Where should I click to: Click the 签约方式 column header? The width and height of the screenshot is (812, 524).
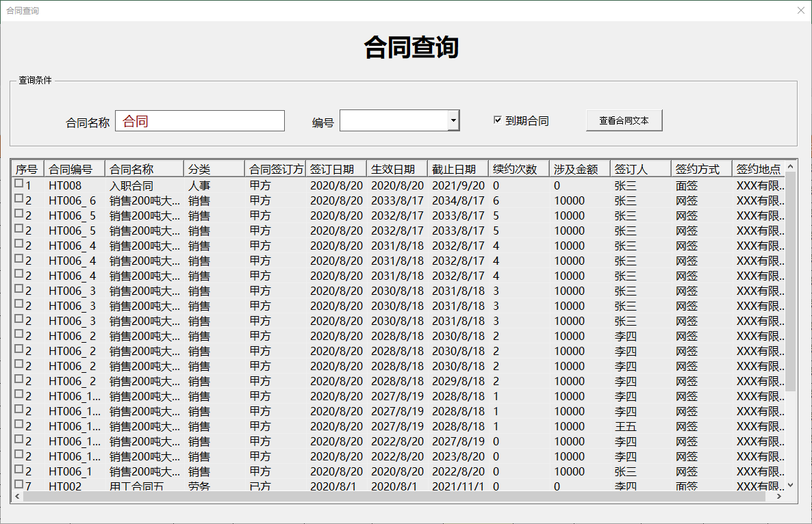[x=702, y=169]
